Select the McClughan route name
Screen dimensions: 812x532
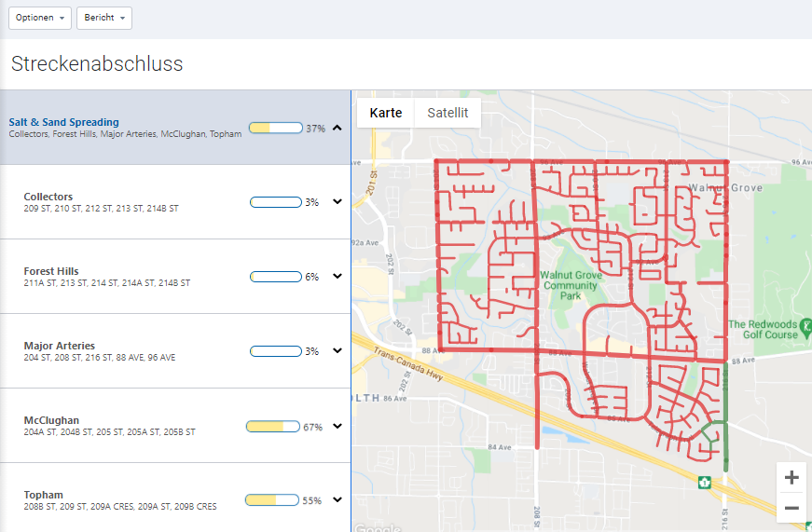tap(51, 420)
